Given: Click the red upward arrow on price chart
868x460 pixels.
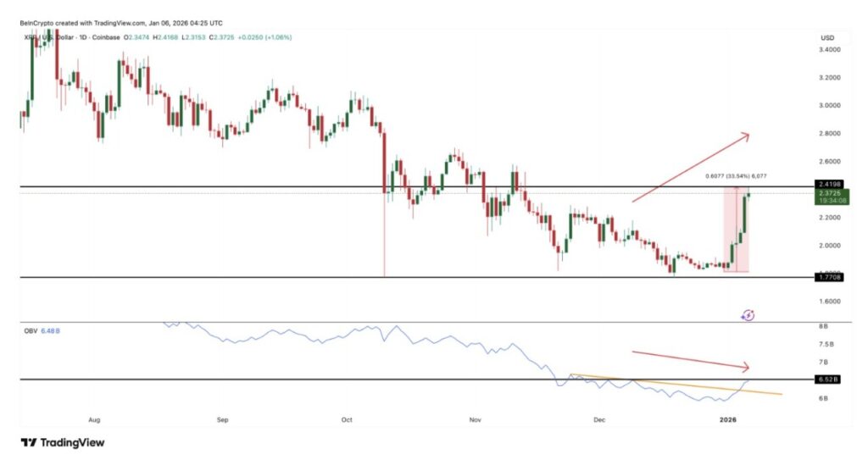Looking at the screenshot, I should pyautogui.click(x=691, y=167).
